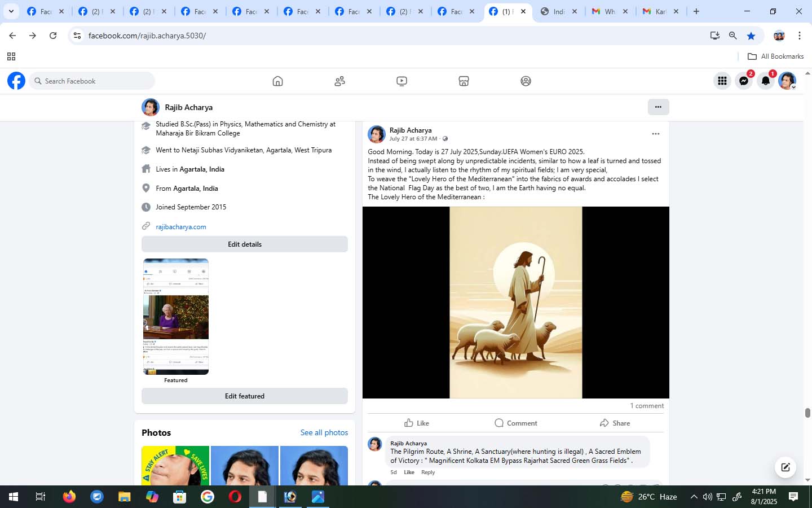Screen dimensions: 812x508
Task: Open the taskbar clock showing 4:21 PM
Action: coord(764,497)
